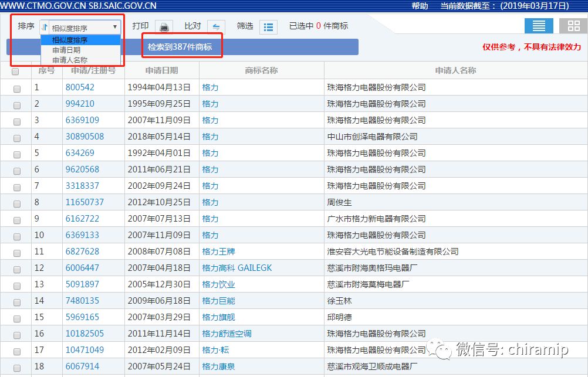Select 相似度排序 option in dropdown list
Screen dimensions: 588x377
80,40
